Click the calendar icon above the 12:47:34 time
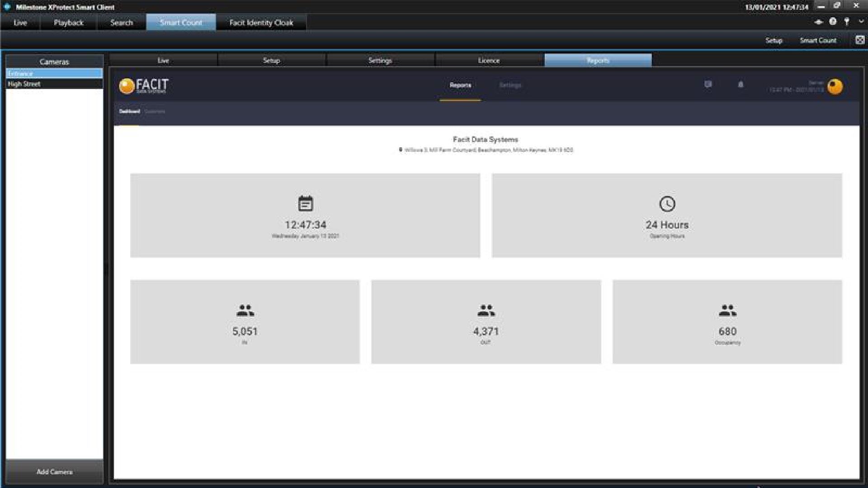 [306, 203]
